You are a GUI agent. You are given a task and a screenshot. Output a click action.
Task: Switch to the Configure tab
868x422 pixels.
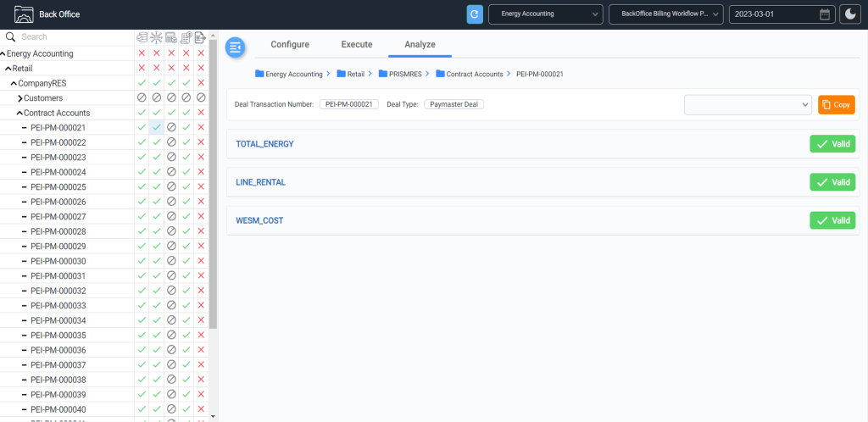pos(290,45)
